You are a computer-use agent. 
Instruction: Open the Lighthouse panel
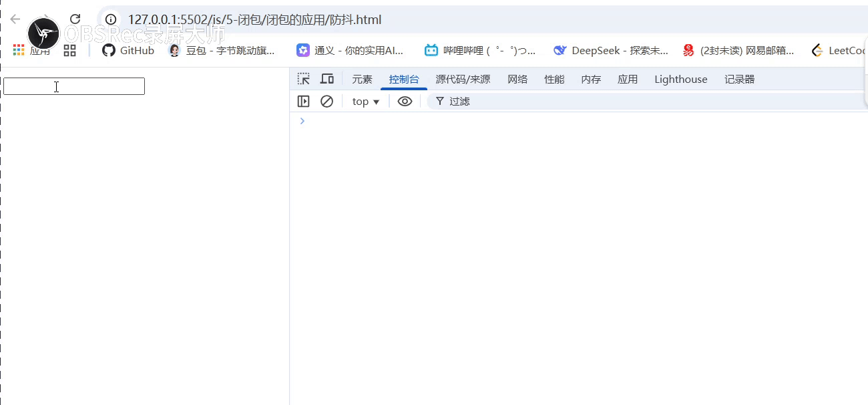[x=680, y=79]
